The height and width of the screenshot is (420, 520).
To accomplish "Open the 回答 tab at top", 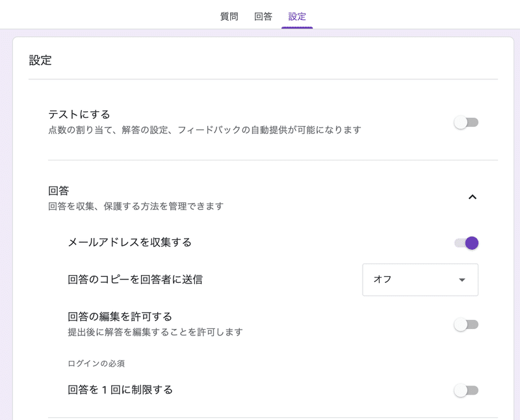I will (x=263, y=16).
